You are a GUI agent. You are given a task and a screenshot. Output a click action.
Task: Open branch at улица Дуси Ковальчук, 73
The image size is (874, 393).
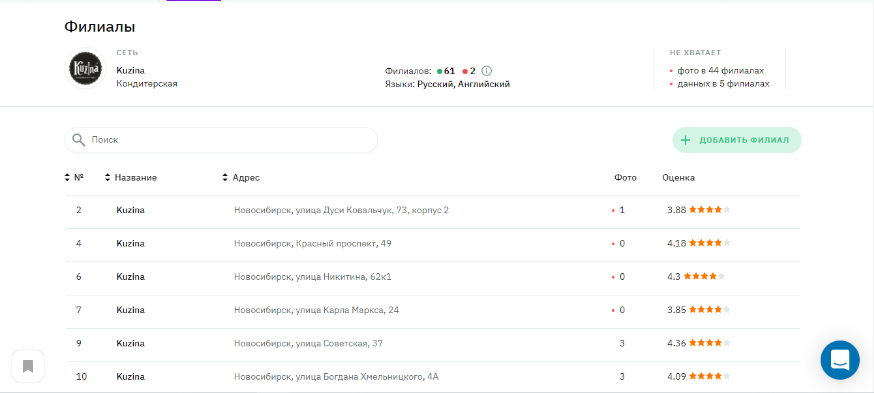point(341,210)
